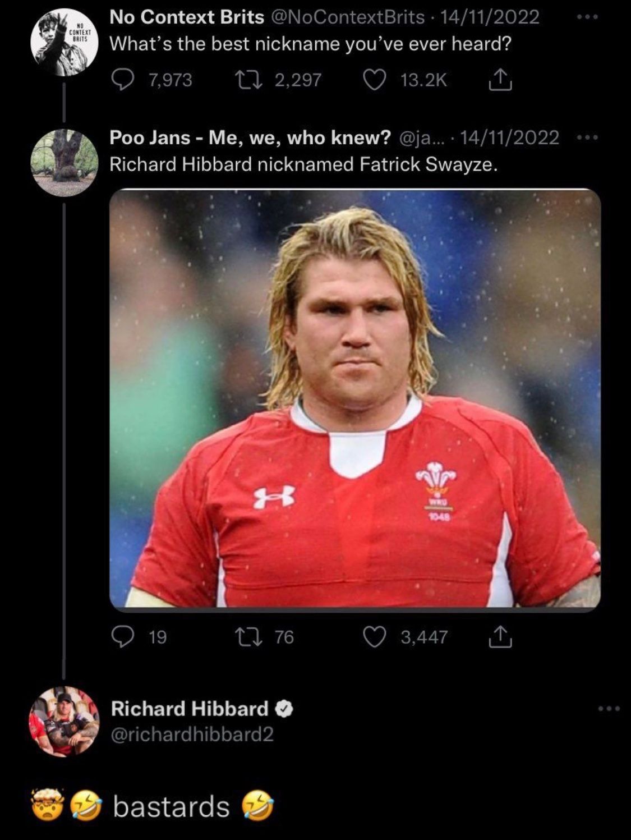631x840 pixels.
Task: Open more options on Poo Jans tweet
Action: click(x=587, y=137)
